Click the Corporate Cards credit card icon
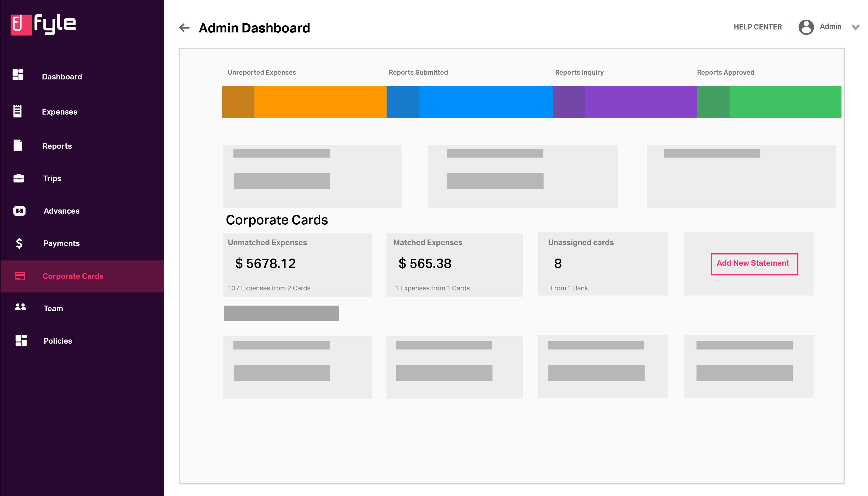868x496 pixels. point(20,276)
